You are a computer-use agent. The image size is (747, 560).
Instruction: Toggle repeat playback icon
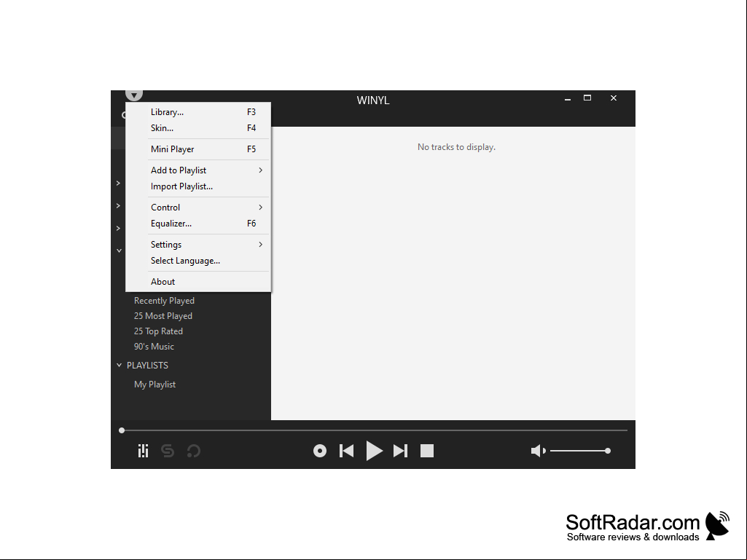(193, 451)
